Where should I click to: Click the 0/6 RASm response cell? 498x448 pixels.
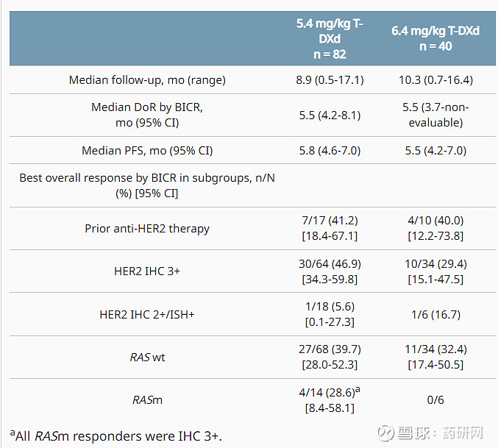(x=435, y=400)
